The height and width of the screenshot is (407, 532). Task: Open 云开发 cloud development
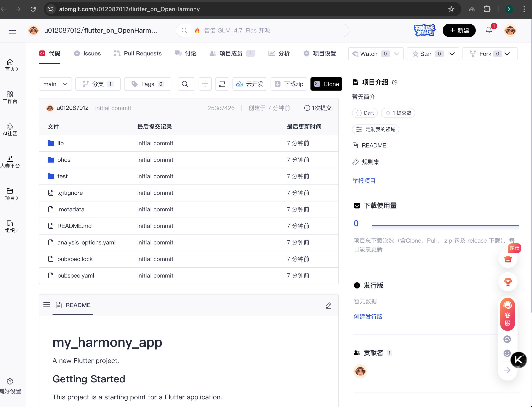[250, 84]
